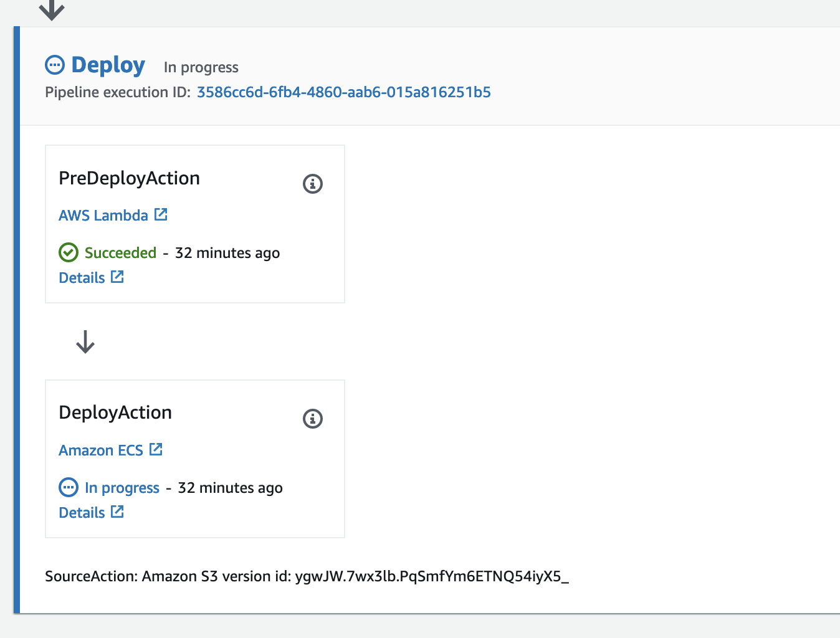
Task: Click the external link icon beside Amazon ECS
Action: click(156, 449)
